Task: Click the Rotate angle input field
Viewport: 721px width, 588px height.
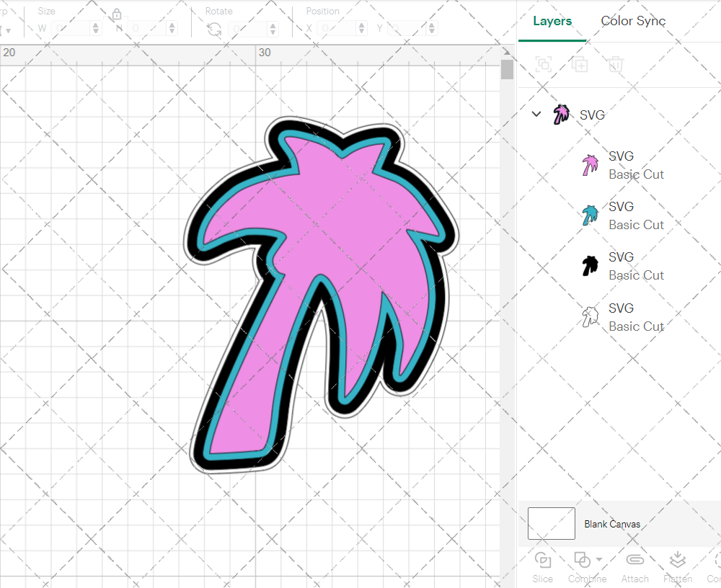Action: point(249,29)
